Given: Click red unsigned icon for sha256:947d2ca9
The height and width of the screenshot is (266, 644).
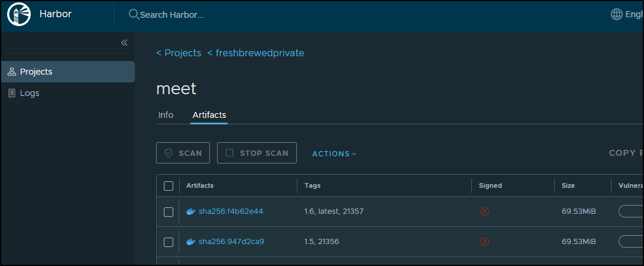Looking at the screenshot, I should pyautogui.click(x=485, y=242).
